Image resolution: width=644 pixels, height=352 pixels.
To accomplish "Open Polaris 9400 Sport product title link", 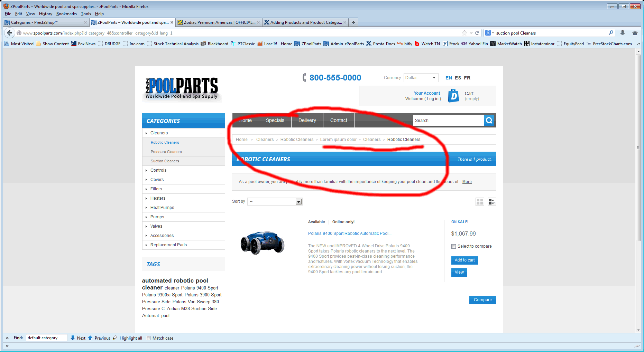I will [350, 234].
